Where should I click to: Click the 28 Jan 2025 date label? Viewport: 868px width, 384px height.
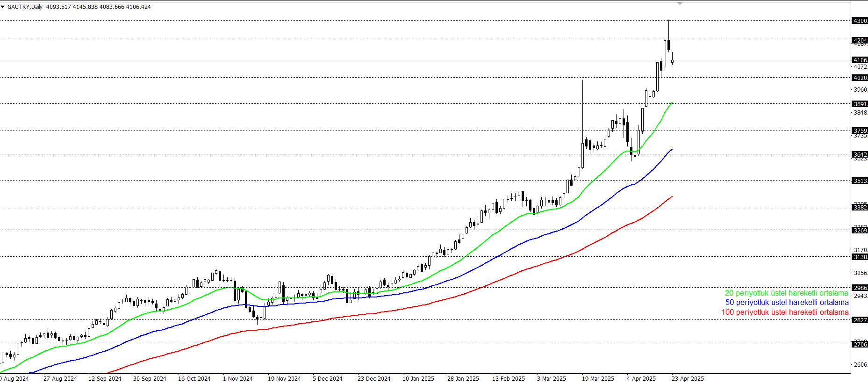click(x=463, y=379)
